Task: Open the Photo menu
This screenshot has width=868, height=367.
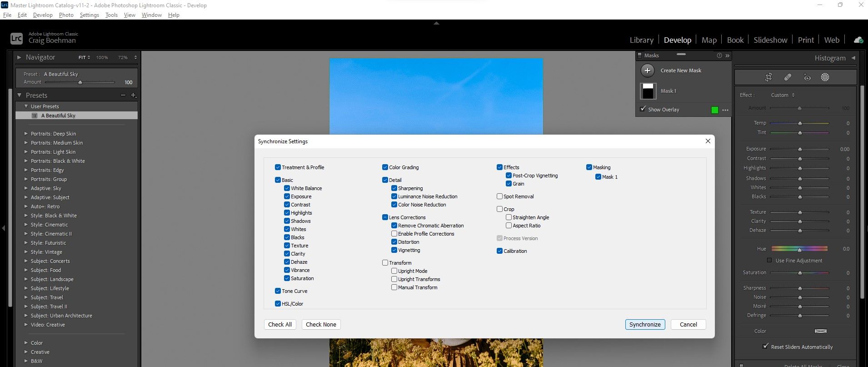Action: 66,15
